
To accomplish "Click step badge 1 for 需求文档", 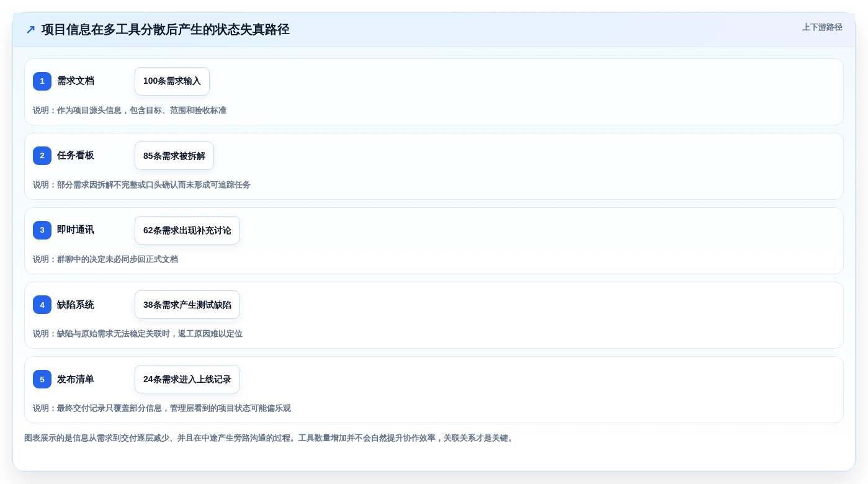I will click(x=42, y=81).
